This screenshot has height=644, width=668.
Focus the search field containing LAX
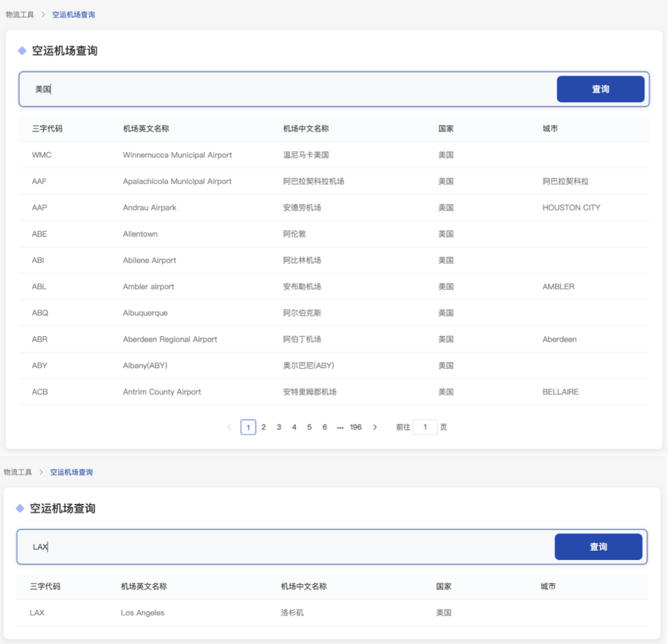286,547
